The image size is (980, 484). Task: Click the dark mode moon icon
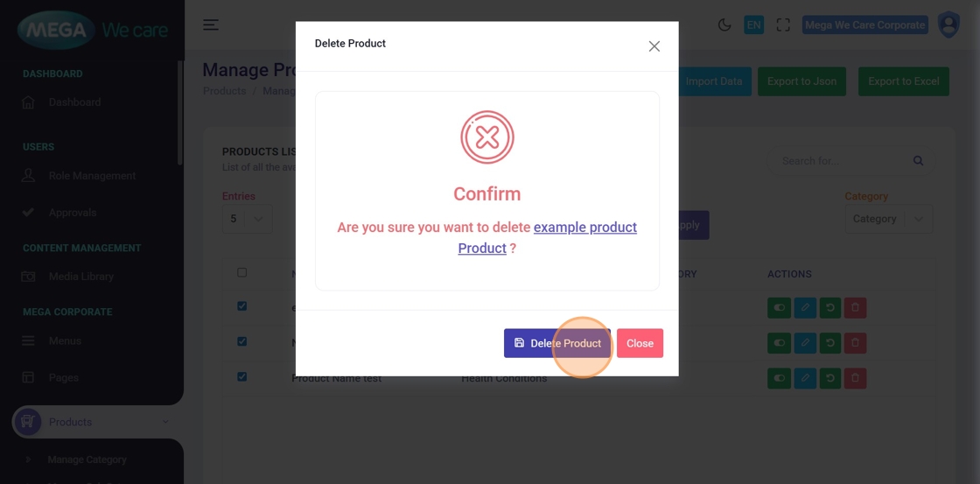(724, 25)
